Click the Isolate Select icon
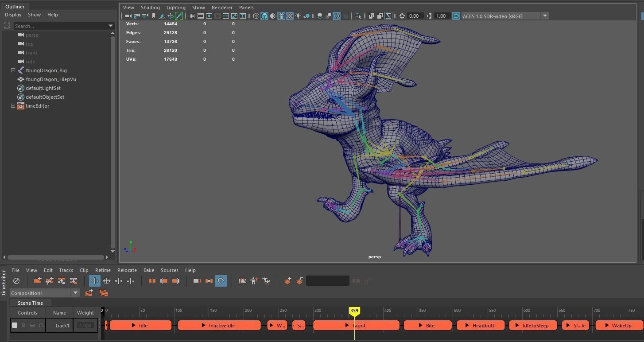The image size is (644, 342). [358, 16]
